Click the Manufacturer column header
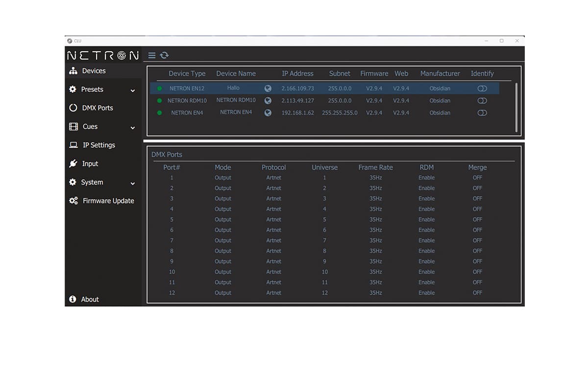This screenshot has width=588, height=368. [x=440, y=74]
